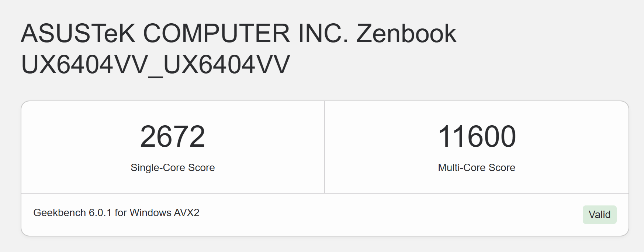Click the word Geekbench in the footer
Image resolution: width=644 pixels, height=252 pixels.
click(59, 213)
